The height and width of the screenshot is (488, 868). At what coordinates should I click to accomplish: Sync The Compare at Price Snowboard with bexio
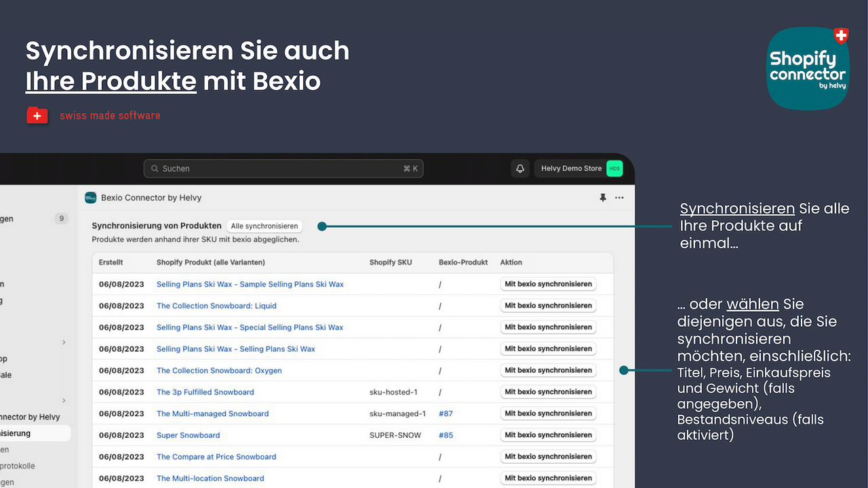tap(548, 457)
